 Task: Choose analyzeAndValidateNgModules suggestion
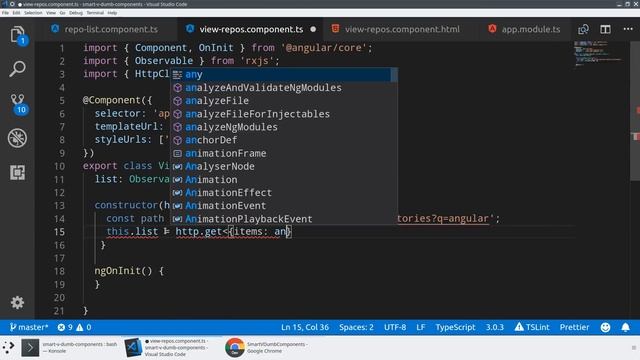click(281, 88)
